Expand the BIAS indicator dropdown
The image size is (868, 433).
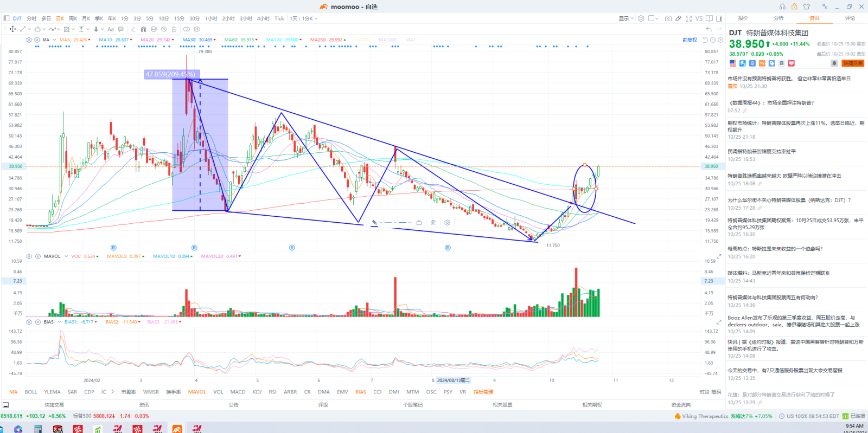[59, 322]
